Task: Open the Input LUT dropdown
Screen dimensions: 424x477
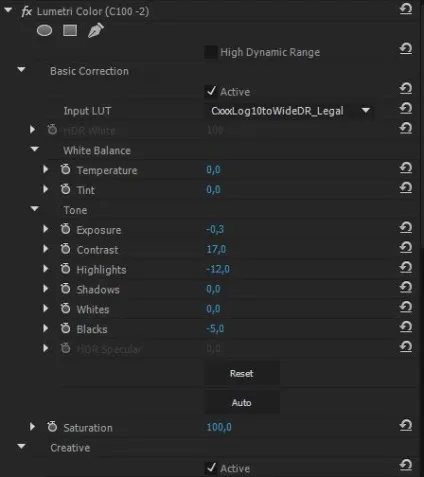Action: (x=289, y=111)
